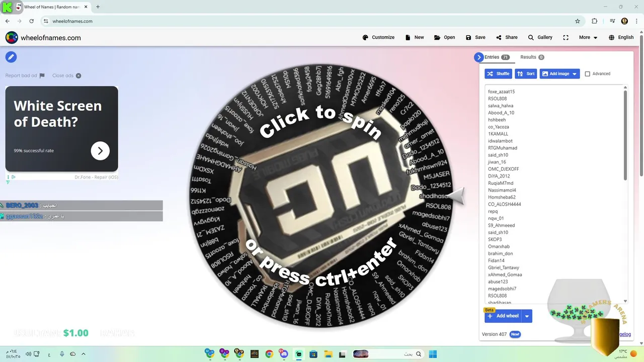Click entry foxe_azaat15 in the entries list
Viewport: 644px width, 362px height.
tap(501, 92)
